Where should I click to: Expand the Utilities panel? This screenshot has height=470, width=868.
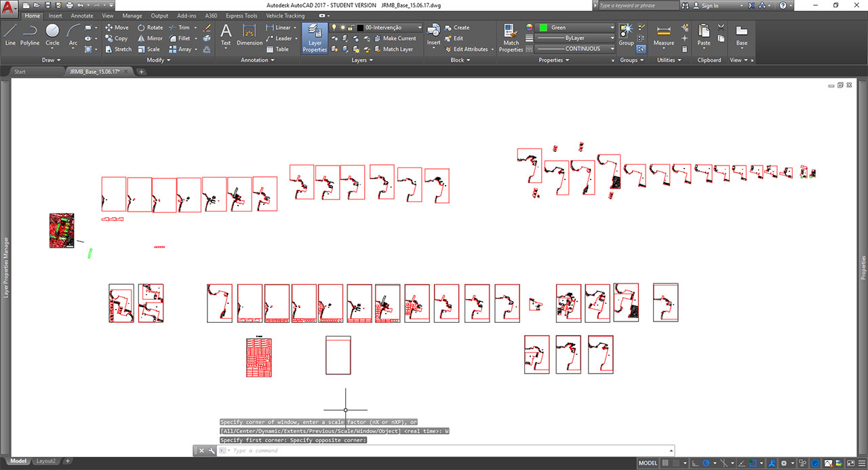click(669, 60)
